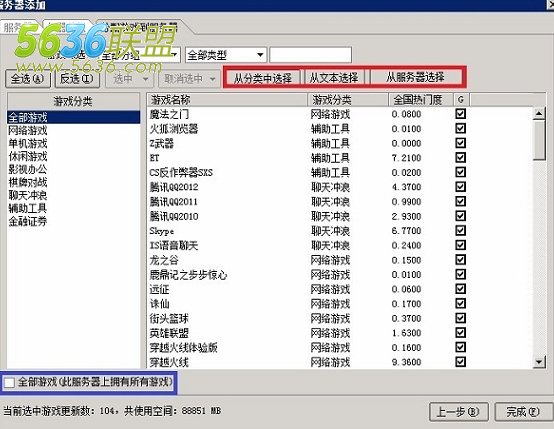This screenshot has width=554, height=429.
Task: Toggle checkbox for 穿越火线 row
Action: [460, 362]
